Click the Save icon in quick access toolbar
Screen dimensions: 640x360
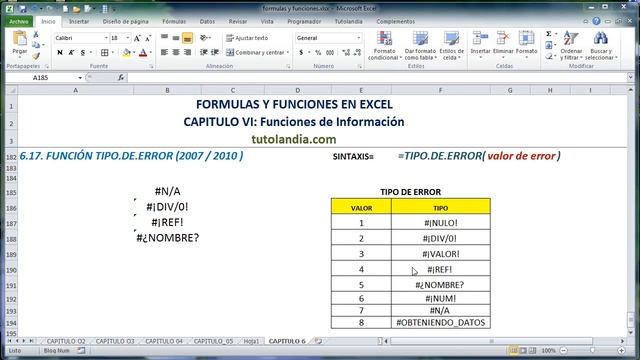[22, 9]
